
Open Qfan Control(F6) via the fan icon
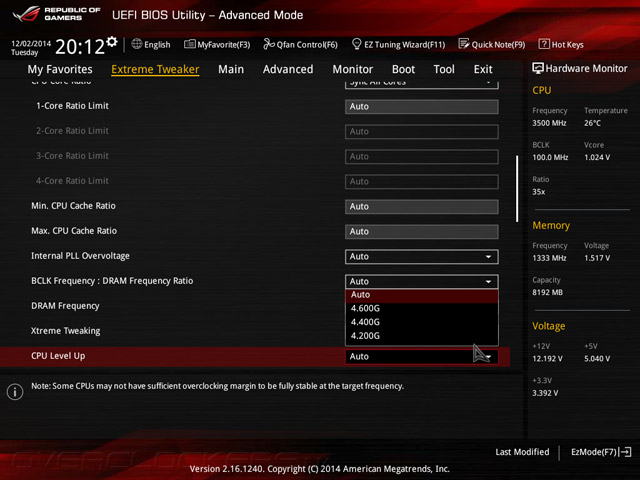click(269, 44)
